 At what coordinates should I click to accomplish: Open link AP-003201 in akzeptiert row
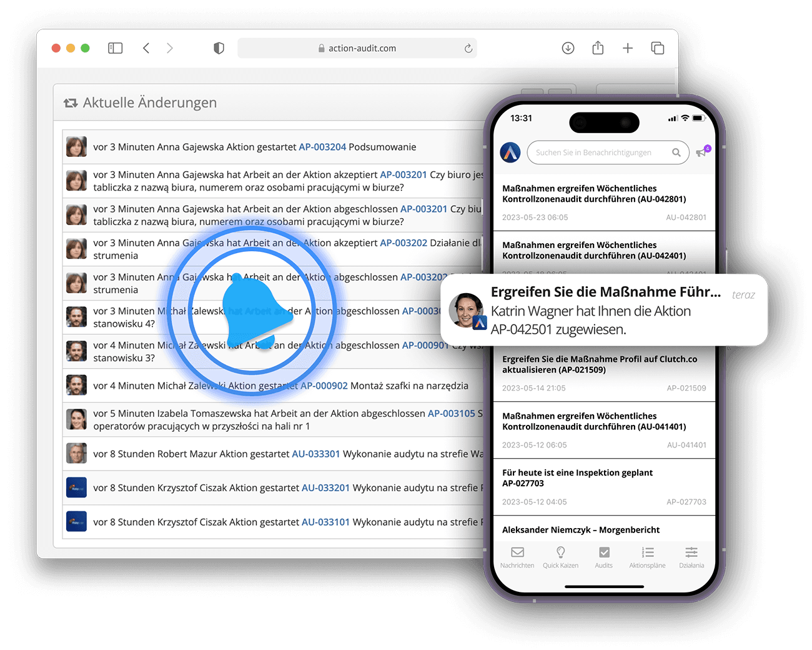tap(404, 175)
